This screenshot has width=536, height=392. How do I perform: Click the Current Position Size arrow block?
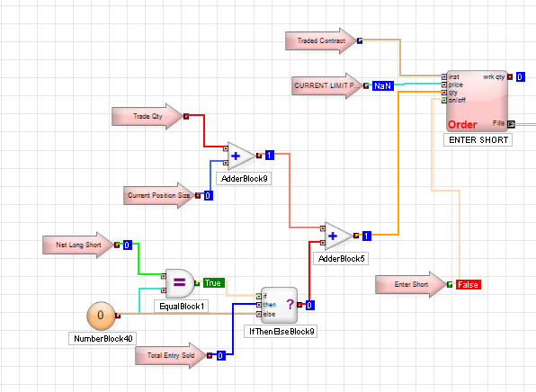point(159,195)
